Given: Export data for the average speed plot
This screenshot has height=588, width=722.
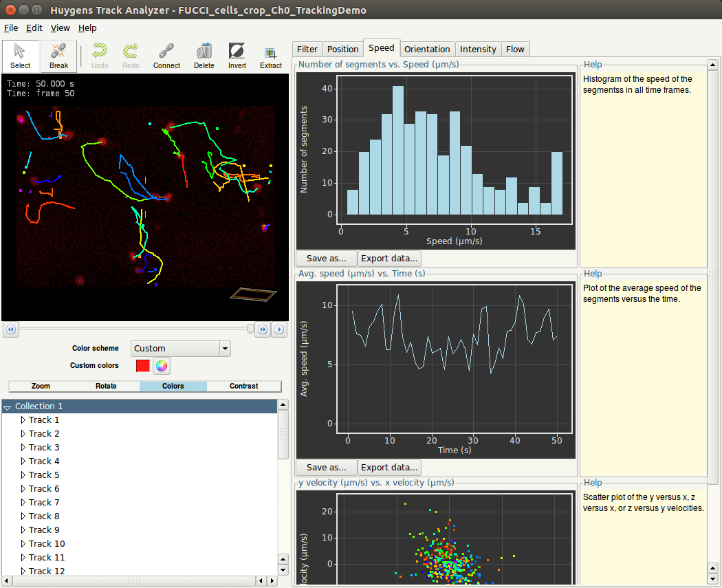Looking at the screenshot, I should tap(389, 468).
